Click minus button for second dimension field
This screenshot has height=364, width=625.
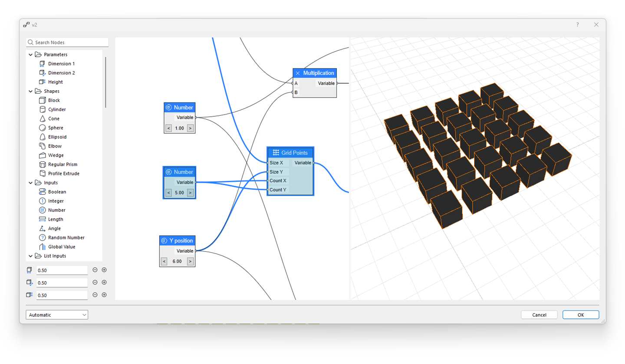point(95,282)
